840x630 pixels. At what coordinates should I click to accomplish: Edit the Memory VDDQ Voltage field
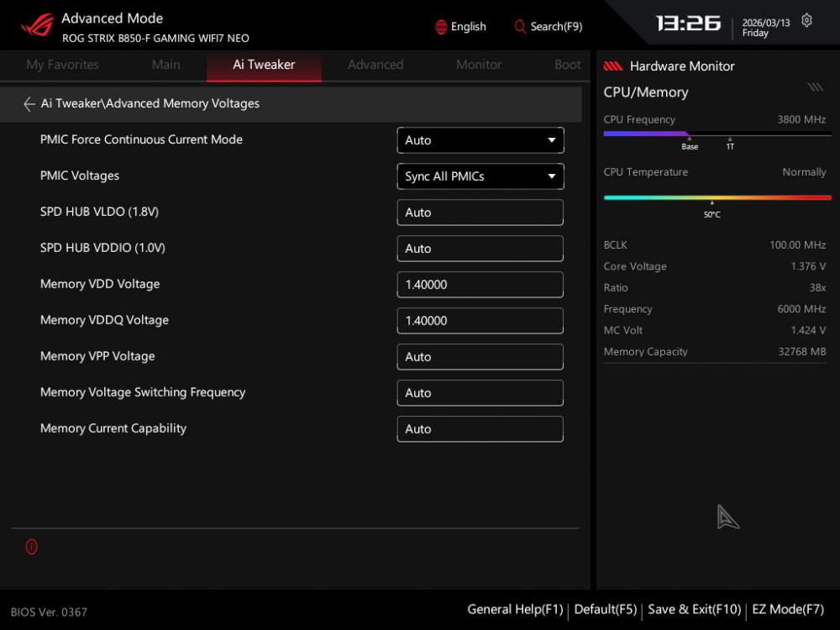(480, 321)
